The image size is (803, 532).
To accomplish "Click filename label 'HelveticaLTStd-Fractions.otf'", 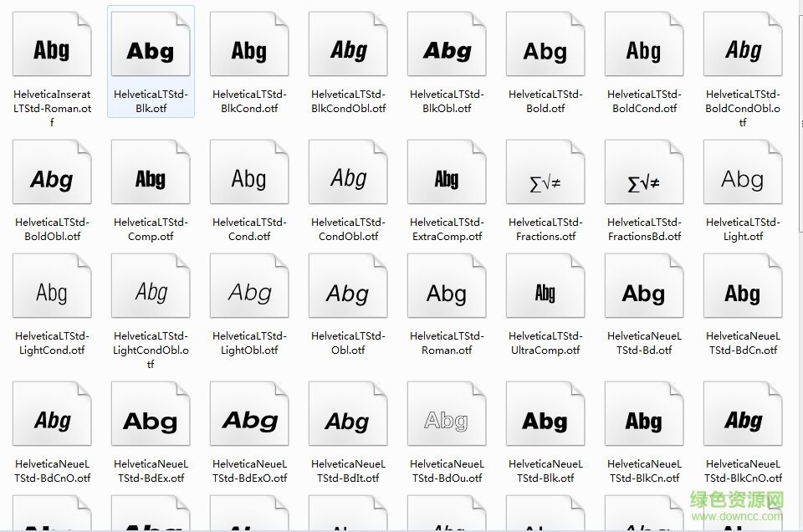I will [x=545, y=229].
